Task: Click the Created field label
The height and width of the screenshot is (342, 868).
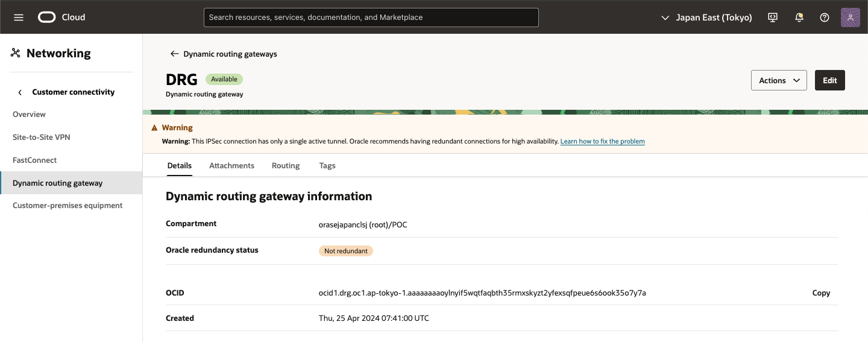Action: [180, 318]
